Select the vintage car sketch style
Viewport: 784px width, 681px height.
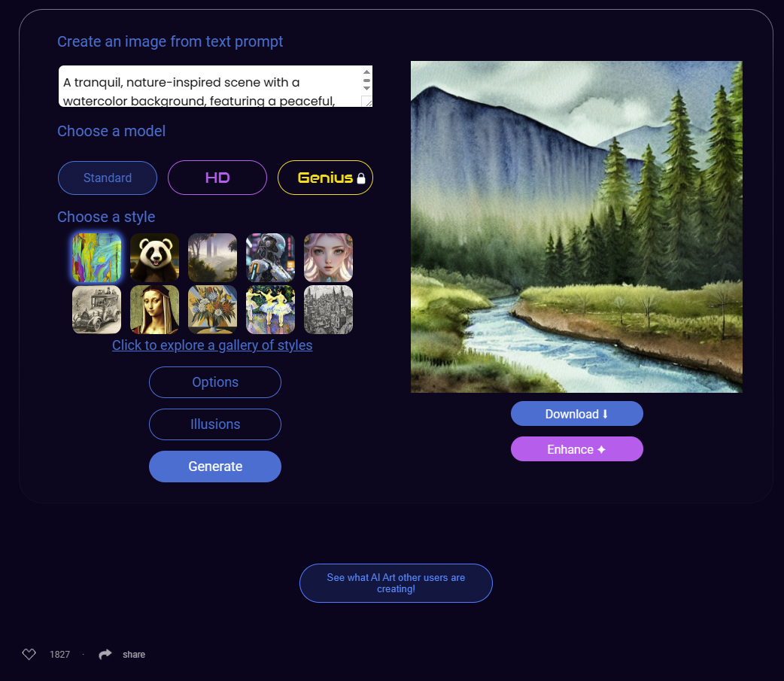96,309
